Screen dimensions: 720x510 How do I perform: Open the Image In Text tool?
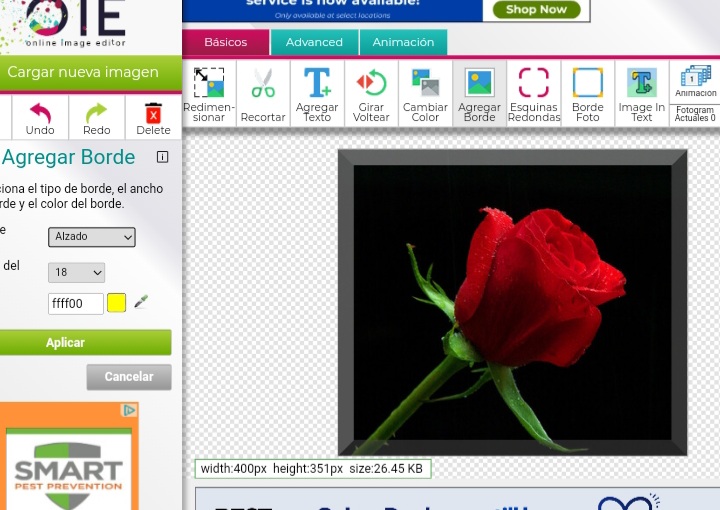pyautogui.click(x=641, y=93)
